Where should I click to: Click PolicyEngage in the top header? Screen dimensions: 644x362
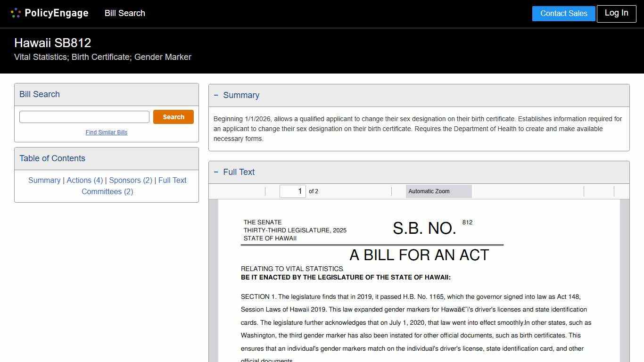coord(57,13)
